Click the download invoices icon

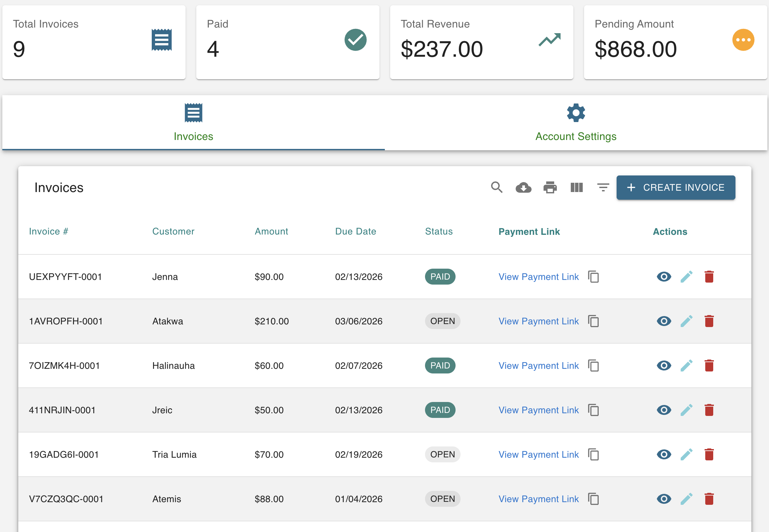[523, 187]
